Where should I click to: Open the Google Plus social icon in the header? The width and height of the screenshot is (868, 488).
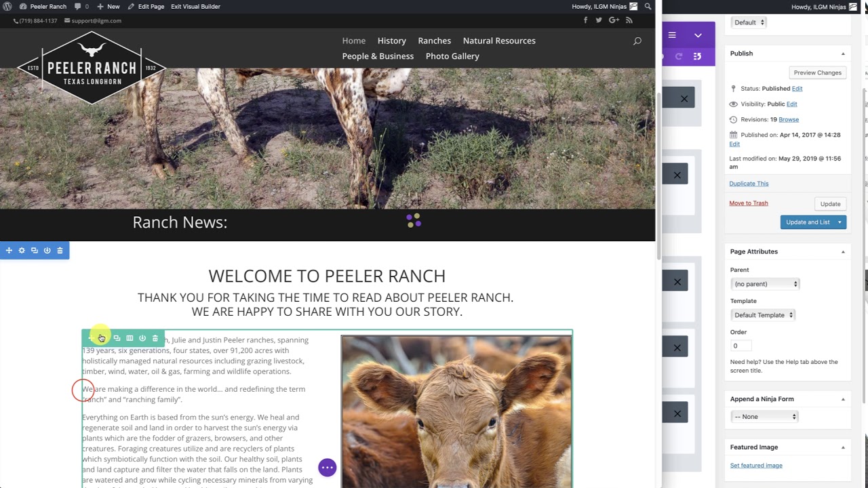[x=614, y=20]
